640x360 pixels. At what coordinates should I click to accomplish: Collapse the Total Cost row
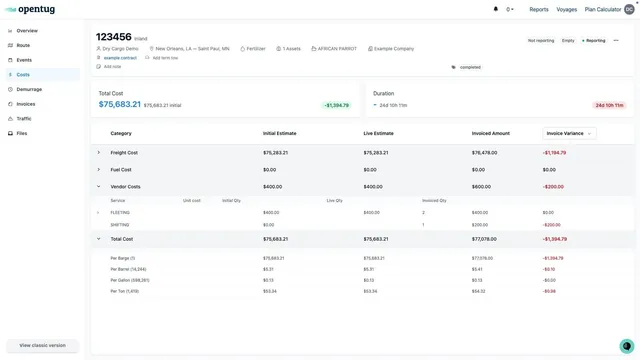coord(98,239)
